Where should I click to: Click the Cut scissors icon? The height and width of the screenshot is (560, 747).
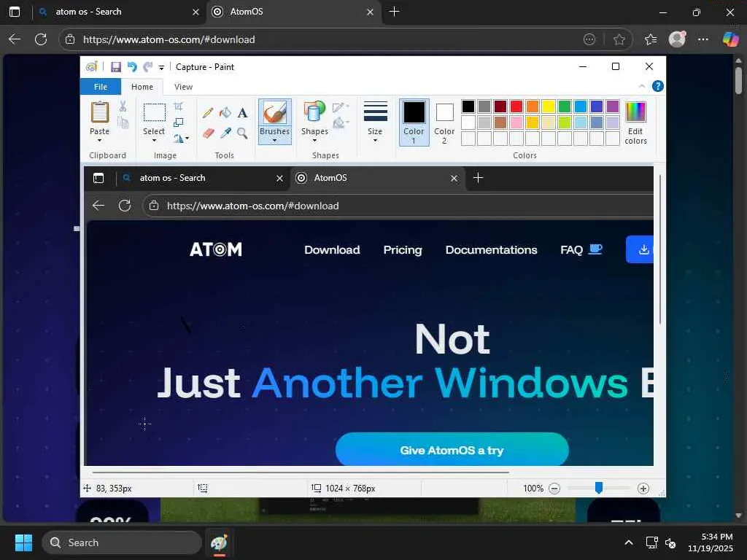pyautogui.click(x=123, y=106)
